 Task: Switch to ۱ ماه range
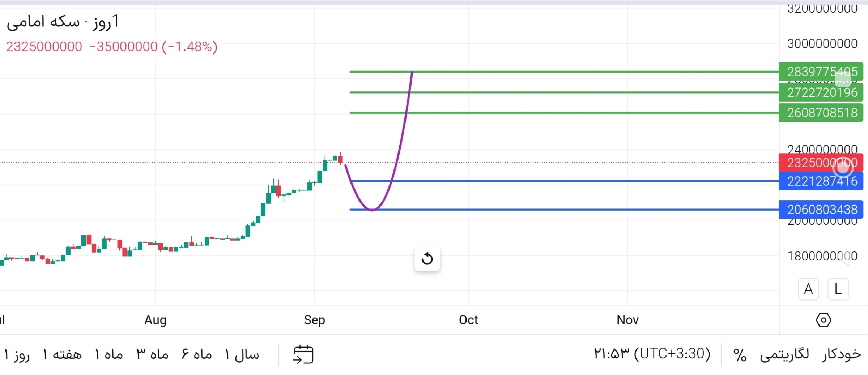pos(109,355)
